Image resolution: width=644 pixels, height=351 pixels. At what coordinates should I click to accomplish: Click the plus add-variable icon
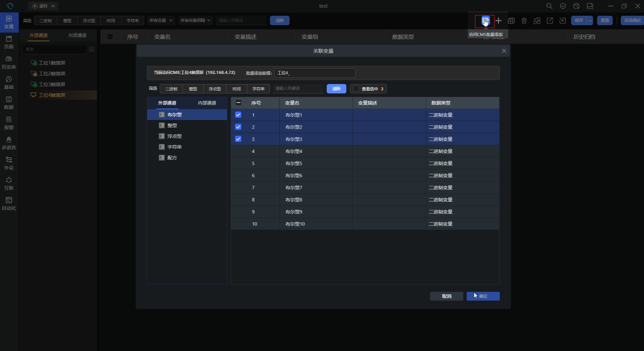(x=498, y=21)
